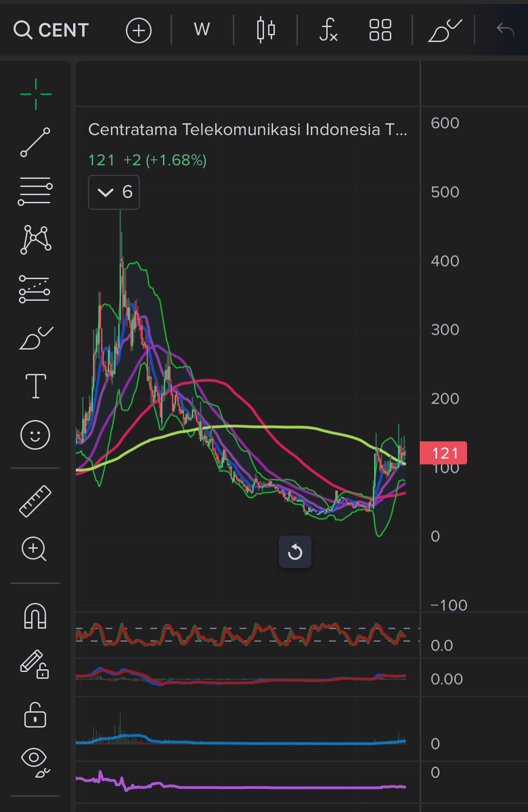This screenshot has height=812, width=528.
Task: Toggle stay in drawing mode pencil lock
Action: point(35,664)
